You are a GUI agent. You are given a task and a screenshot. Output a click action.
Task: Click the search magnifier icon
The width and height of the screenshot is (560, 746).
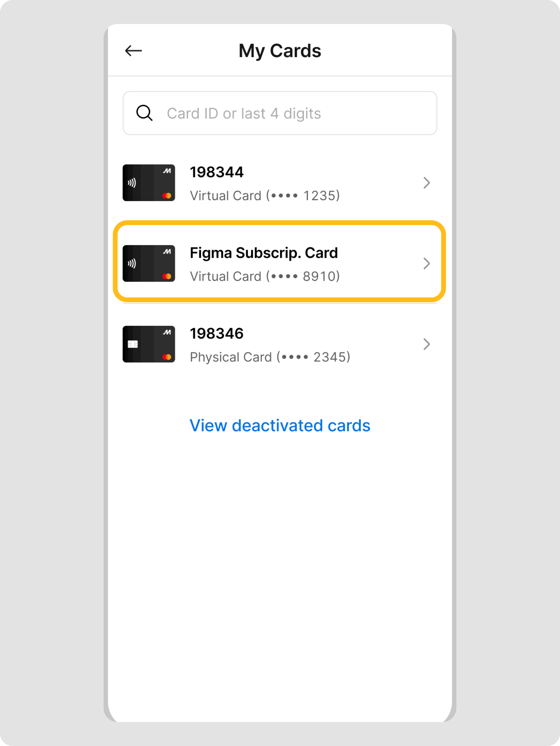pyautogui.click(x=144, y=113)
